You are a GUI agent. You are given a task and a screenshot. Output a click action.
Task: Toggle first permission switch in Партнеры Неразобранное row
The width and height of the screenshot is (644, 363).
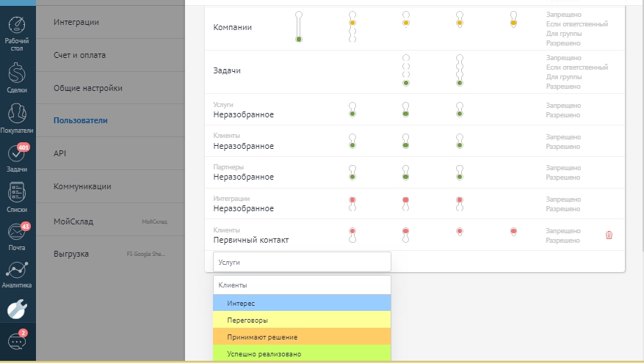pyautogui.click(x=352, y=172)
